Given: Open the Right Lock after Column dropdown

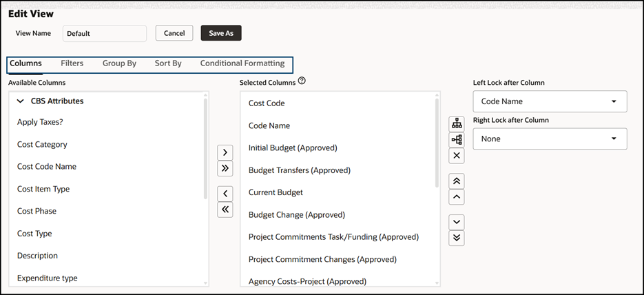Looking at the screenshot, I should click(x=550, y=139).
